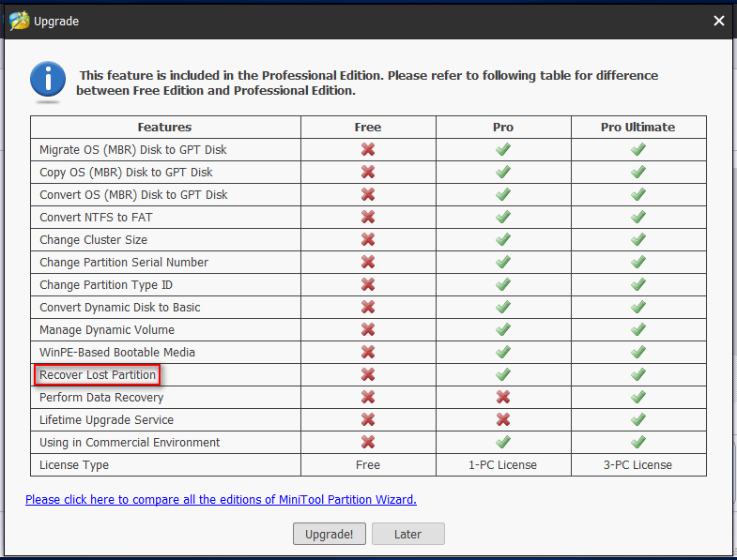Click Pro checkmark for Change Cluster Size
The height and width of the screenshot is (560, 737).
tap(503, 239)
